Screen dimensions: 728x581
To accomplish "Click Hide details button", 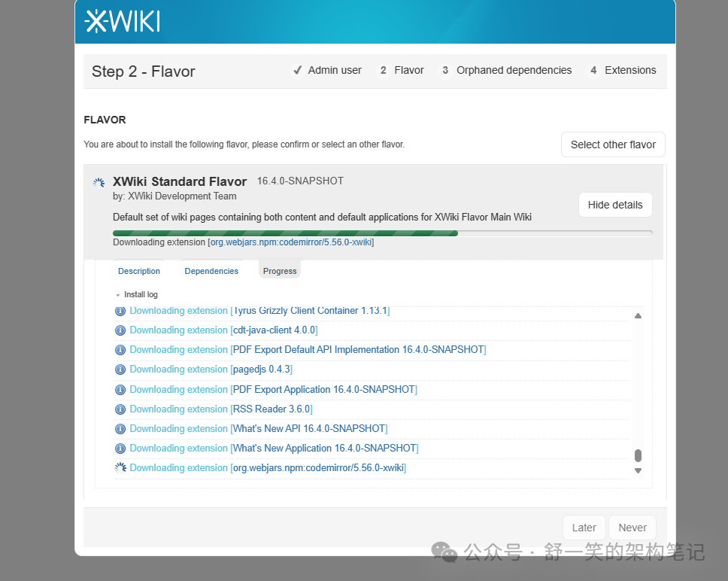I will click(615, 205).
